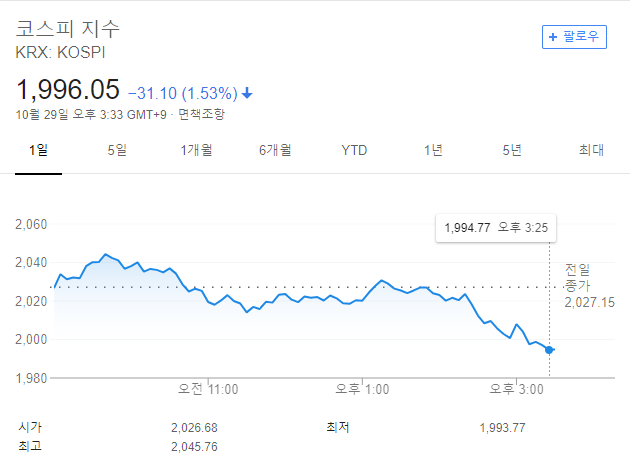Click the plus icon in 팔로우 button
This screenshot has height=470, width=630.
pos(552,36)
